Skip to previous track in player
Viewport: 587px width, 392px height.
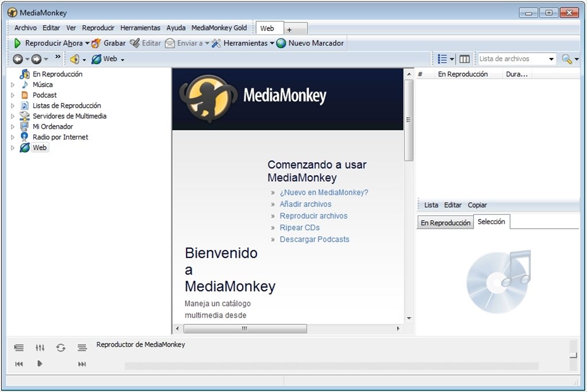click(x=19, y=364)
